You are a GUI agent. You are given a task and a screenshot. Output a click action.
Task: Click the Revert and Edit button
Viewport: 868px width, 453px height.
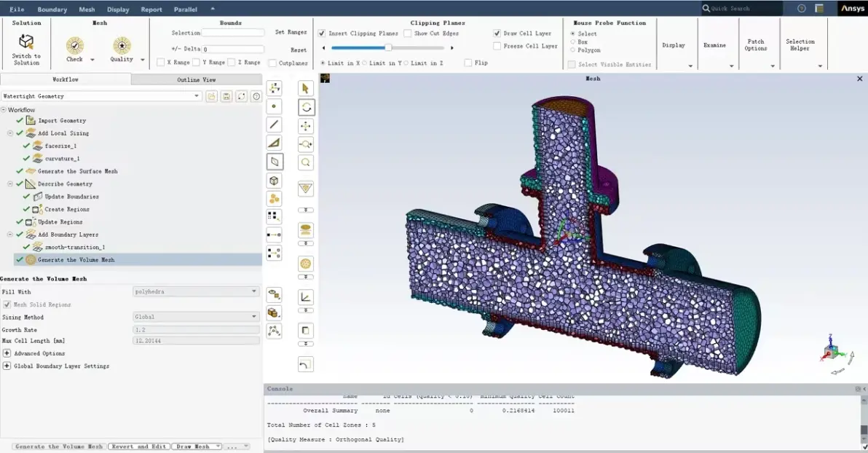139,446
